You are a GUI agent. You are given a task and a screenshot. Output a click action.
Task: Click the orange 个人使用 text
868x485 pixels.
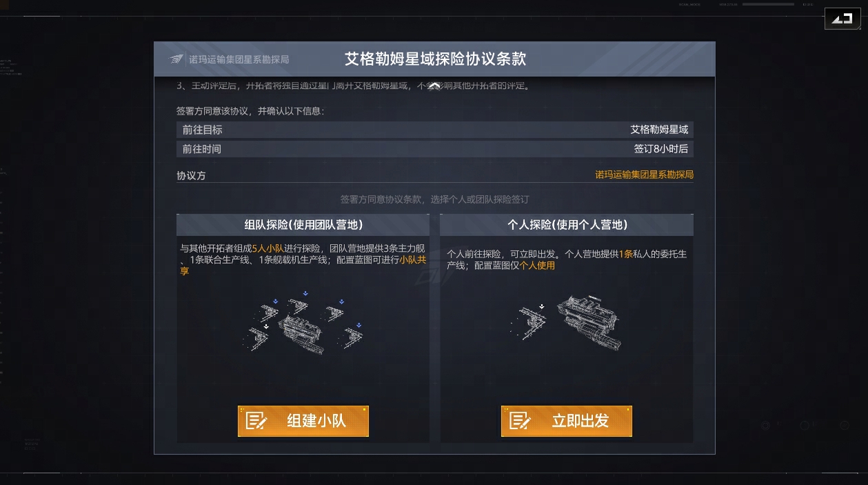[x=537, y=266]
